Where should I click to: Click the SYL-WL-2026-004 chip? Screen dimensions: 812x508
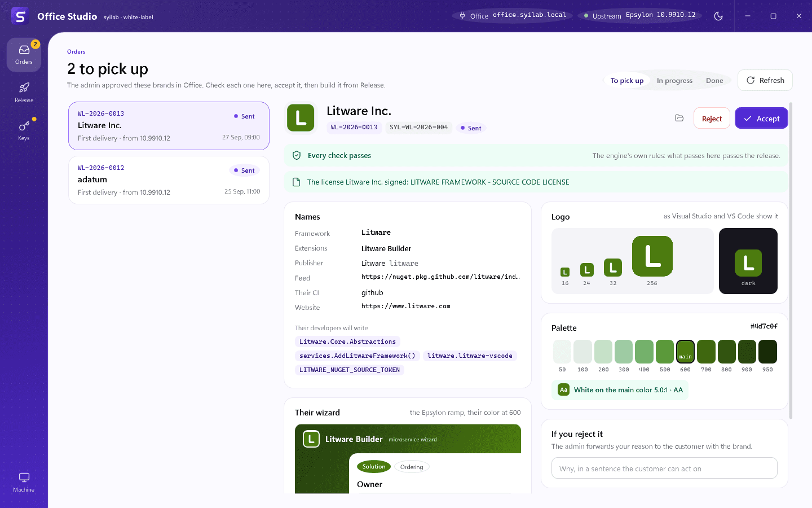click(418, 128)
